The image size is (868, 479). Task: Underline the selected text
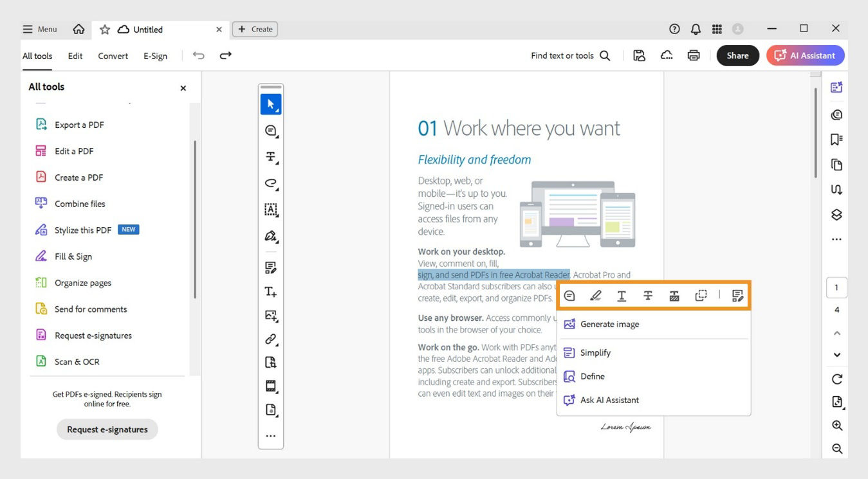pos(622,295)
